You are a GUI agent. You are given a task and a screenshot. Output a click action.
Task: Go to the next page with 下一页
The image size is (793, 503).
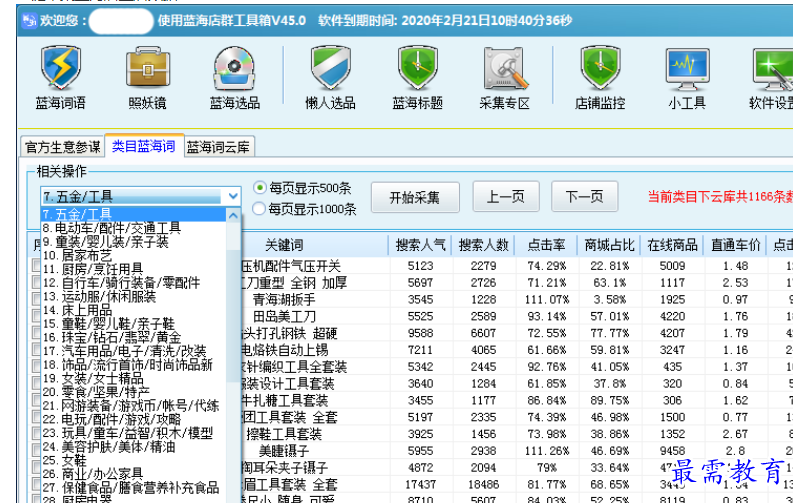[x=584, y=197]
